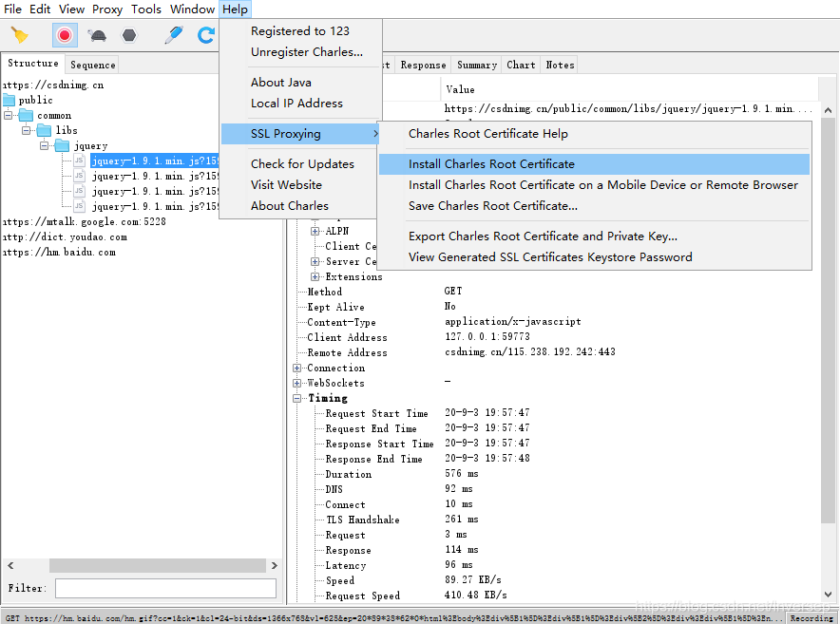Open the SSL Proxying submenu

click(300, 134)
